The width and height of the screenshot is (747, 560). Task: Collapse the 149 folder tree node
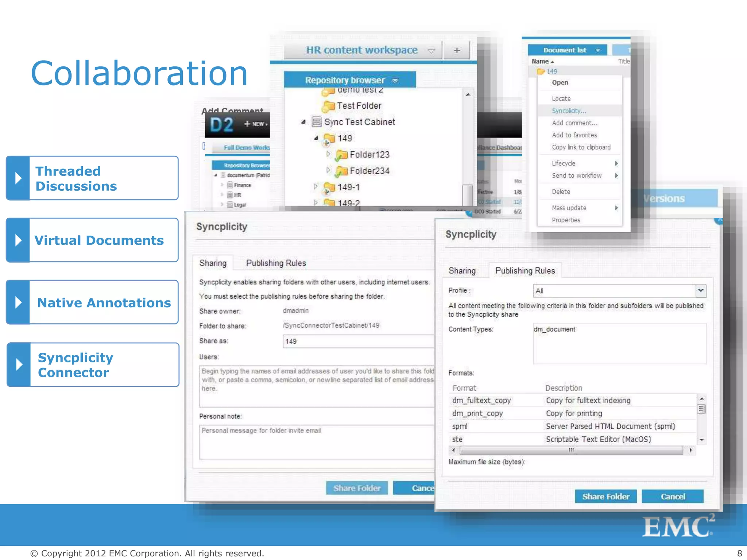pos(316,138)
